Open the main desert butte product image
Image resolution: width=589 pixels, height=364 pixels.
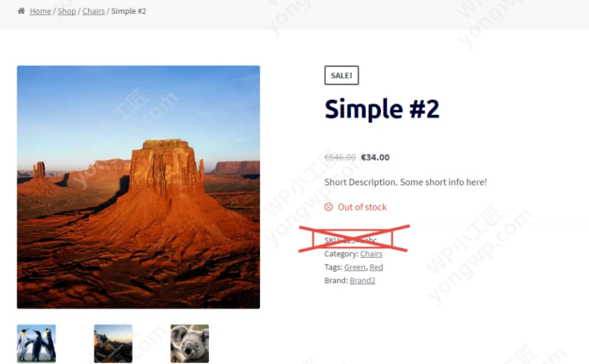[x=138, y=187]
